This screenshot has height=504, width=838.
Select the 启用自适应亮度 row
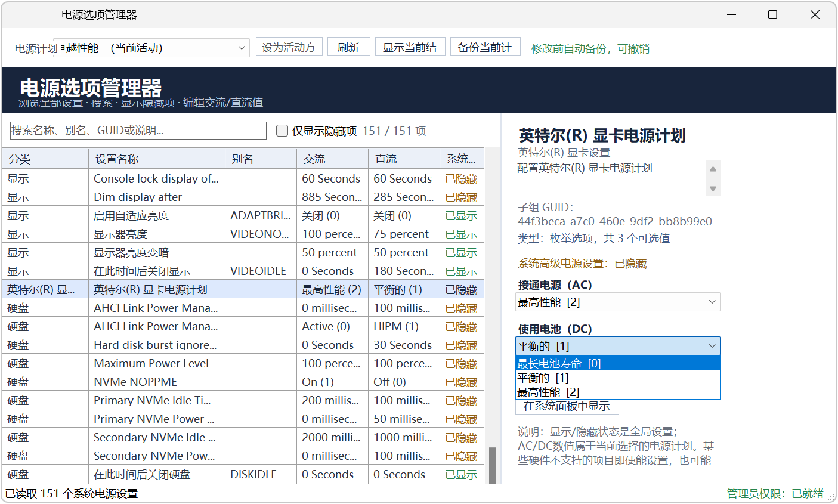[x=243, y=215]
